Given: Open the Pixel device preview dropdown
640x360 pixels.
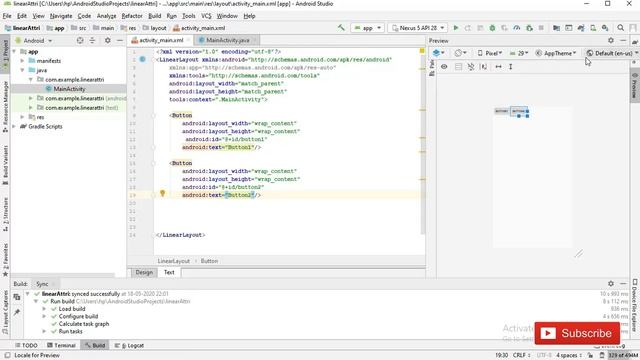Looking at the screenshot, I should click(490, 53).
